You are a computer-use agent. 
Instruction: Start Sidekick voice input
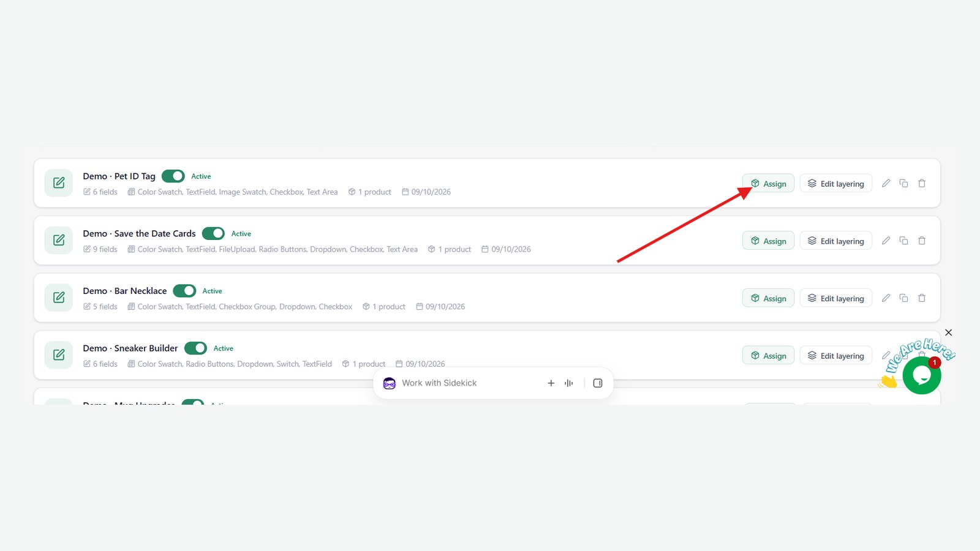[x=569, y=383]
